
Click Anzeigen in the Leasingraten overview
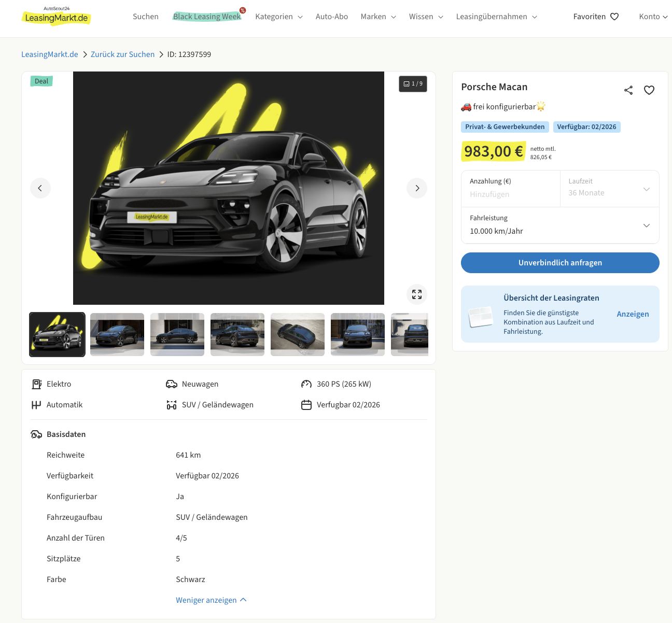pos(633,314)
